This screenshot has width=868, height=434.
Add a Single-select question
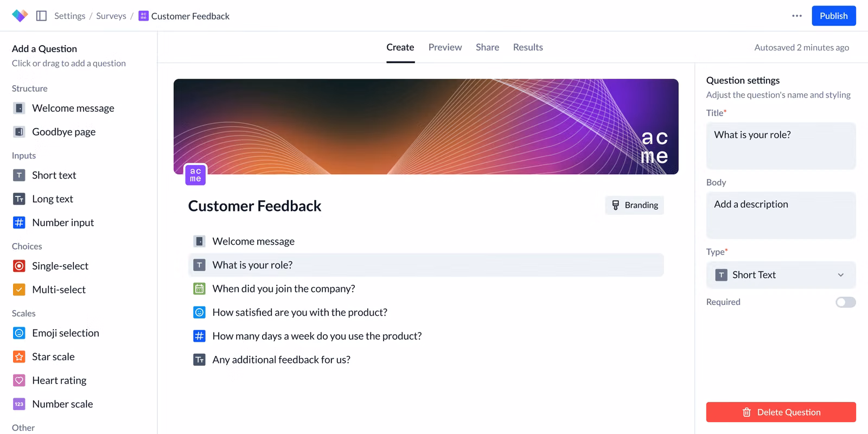point(60,266)
